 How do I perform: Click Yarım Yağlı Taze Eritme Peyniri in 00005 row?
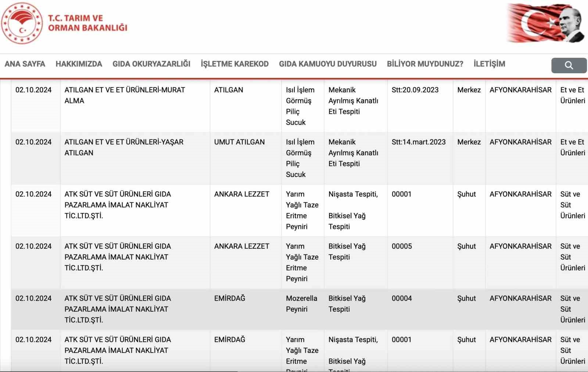pos(302,262)
